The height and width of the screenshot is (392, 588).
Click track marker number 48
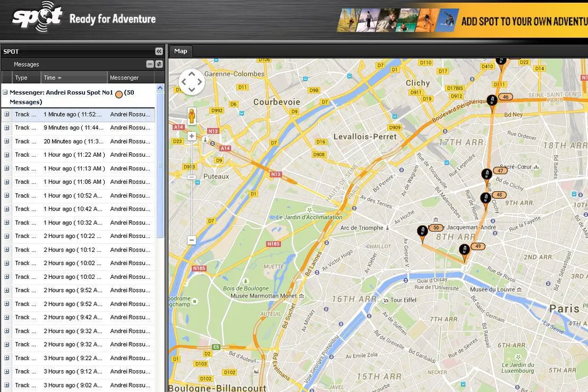486,199
